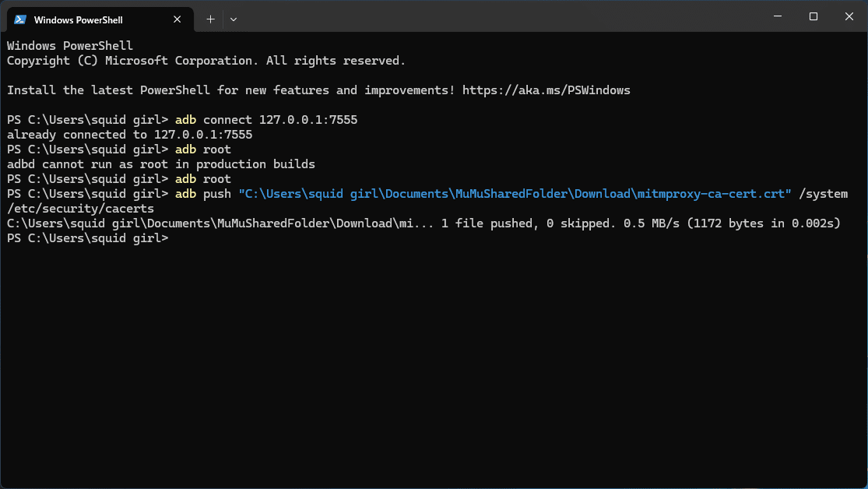Maximize the terminal window
The image size is (868, 489).
[814, 16]
